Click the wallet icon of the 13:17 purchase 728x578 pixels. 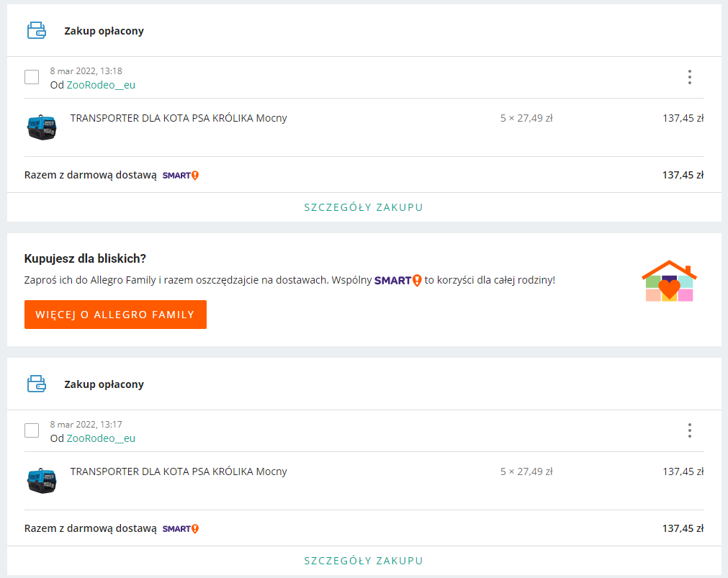coord(37,384)
